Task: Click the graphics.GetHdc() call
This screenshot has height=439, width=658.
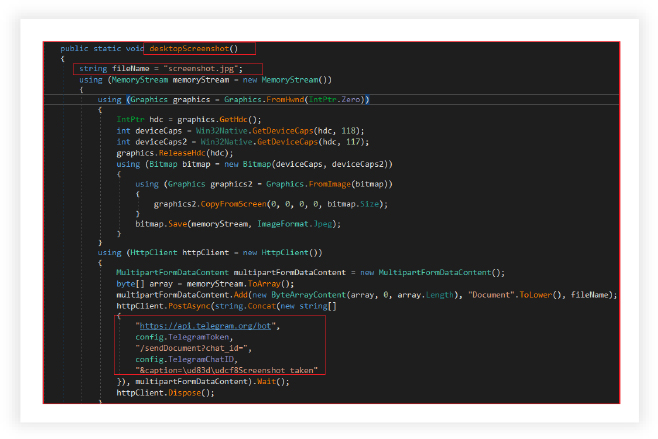Action: [x=219, y=120]
